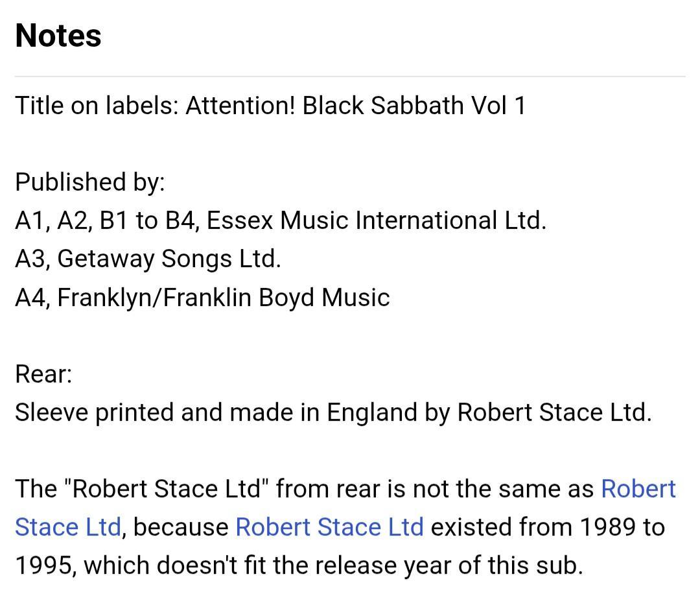This screenshot has width=700, height=603.
Task: Click the blue "Stace Ltd" link before "because"
Action: pos(68,527)
